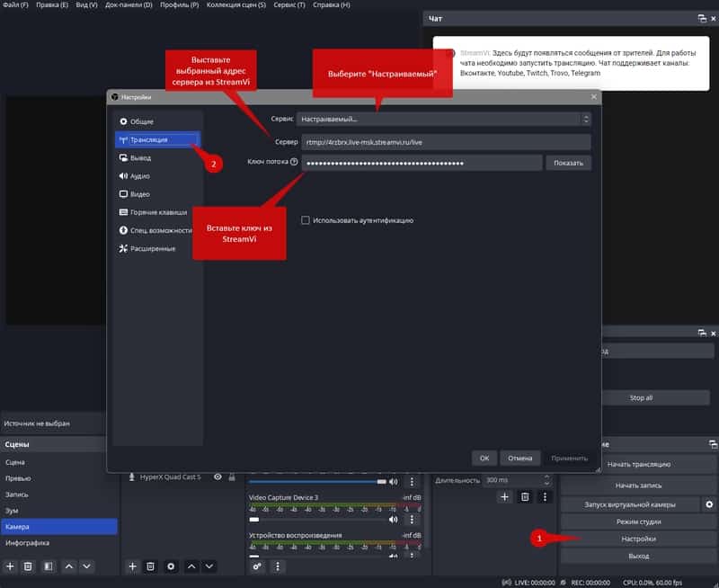Click the Начать трансляцию button
The height and width of the screenshot is (588, 719).
(x=639, y=465)
